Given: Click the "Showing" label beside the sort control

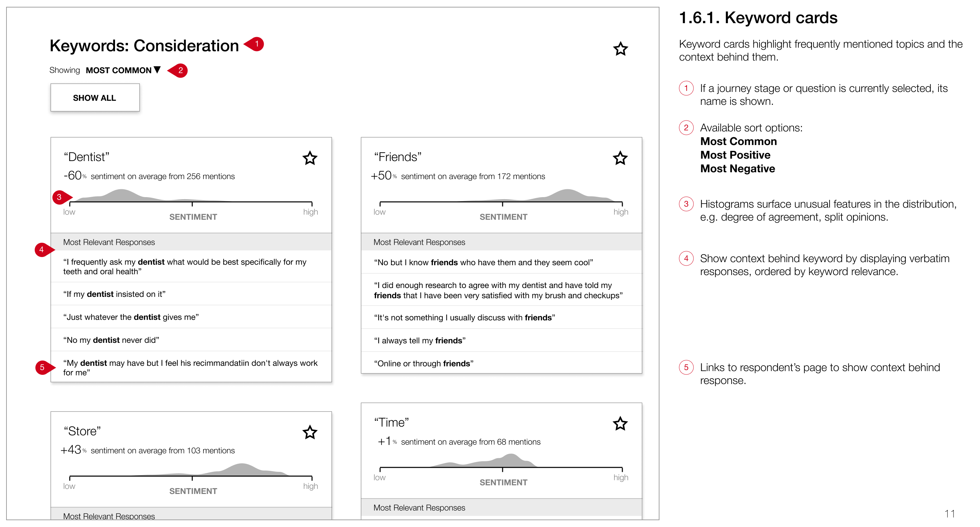Looking at the screenshot, I should (x=65, y=70).
